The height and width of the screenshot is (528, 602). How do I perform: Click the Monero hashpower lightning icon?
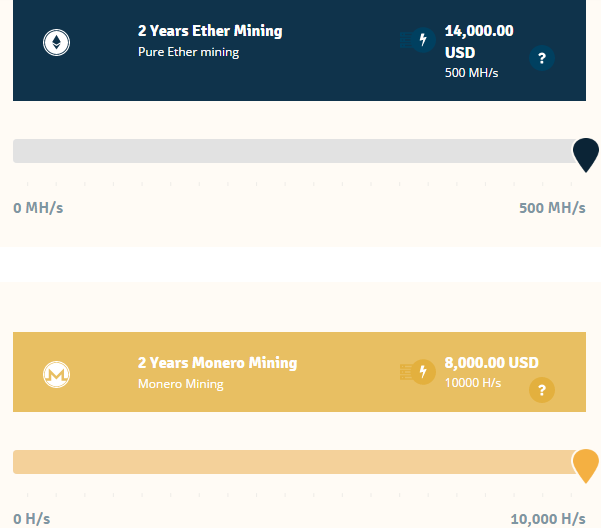tap(422, 372)
